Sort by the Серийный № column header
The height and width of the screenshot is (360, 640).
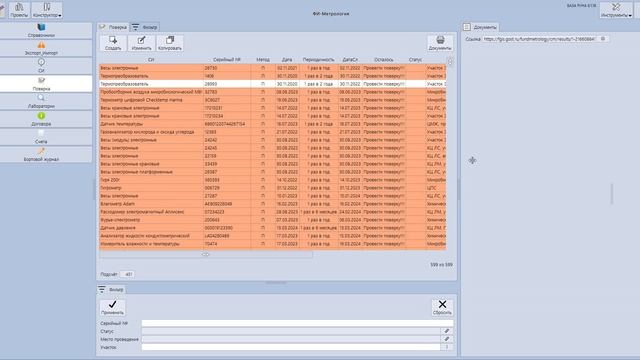click(227, 60)
